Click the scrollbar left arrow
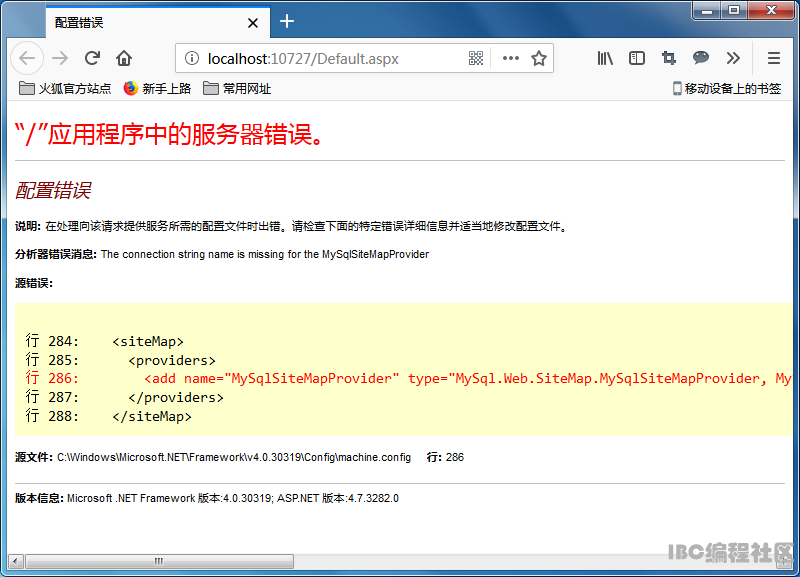 [15, 561]
